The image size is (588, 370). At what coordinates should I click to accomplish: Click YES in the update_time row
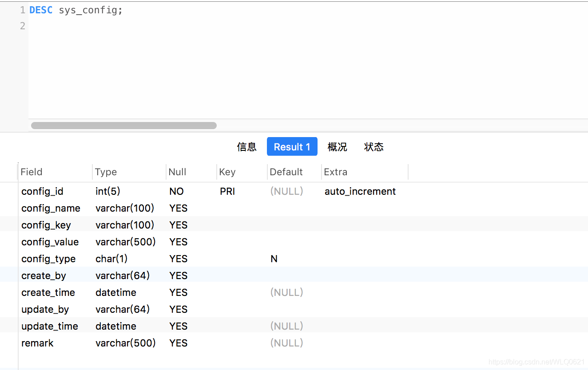point(179,326)
